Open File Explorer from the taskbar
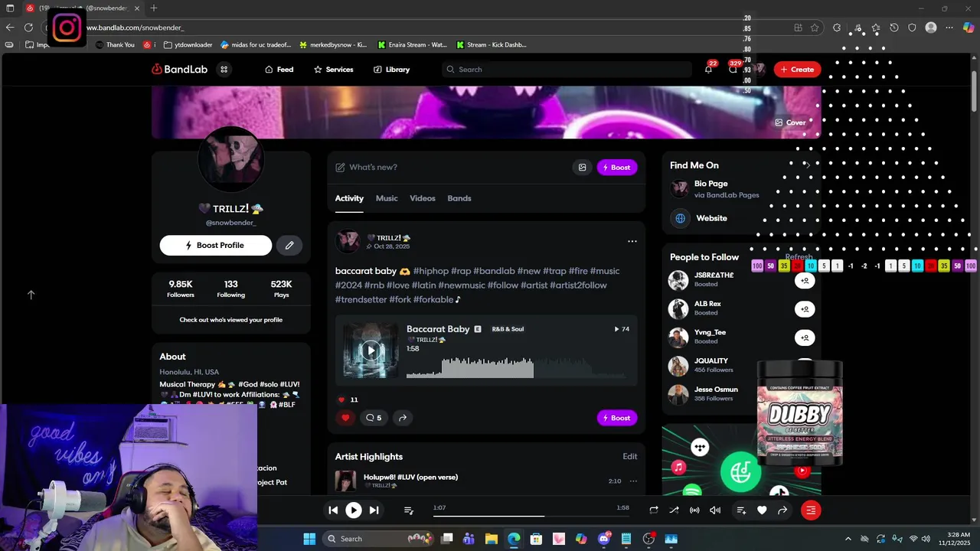 492,539
